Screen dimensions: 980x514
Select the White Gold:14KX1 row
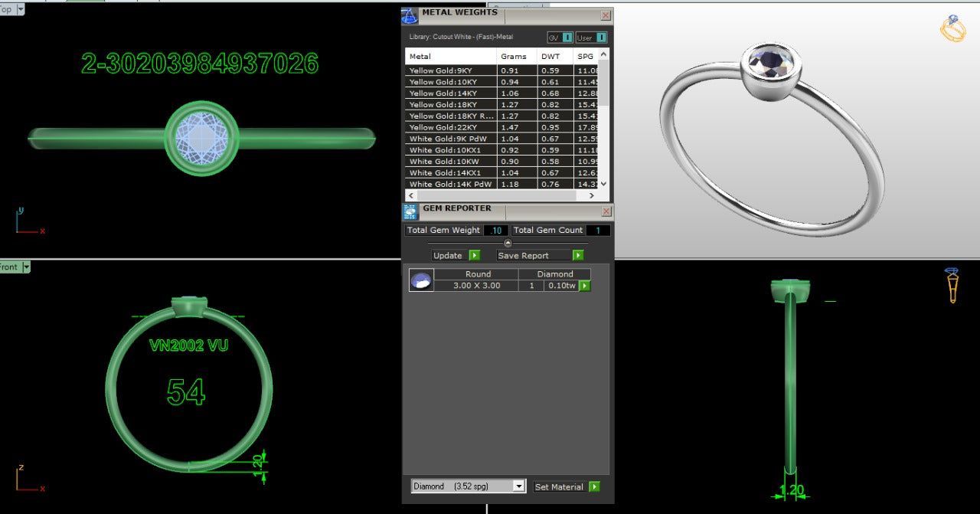(x=501, y=173)
